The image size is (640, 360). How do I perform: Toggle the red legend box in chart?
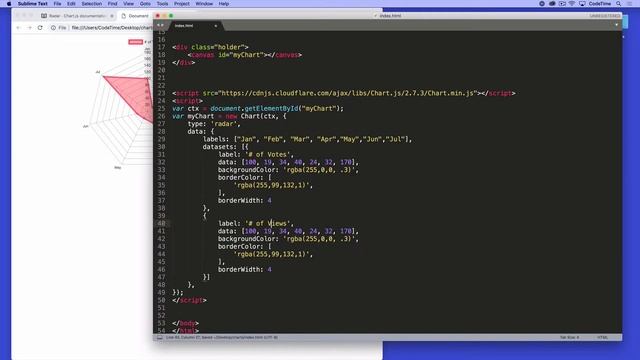click(x=136, y=42)
